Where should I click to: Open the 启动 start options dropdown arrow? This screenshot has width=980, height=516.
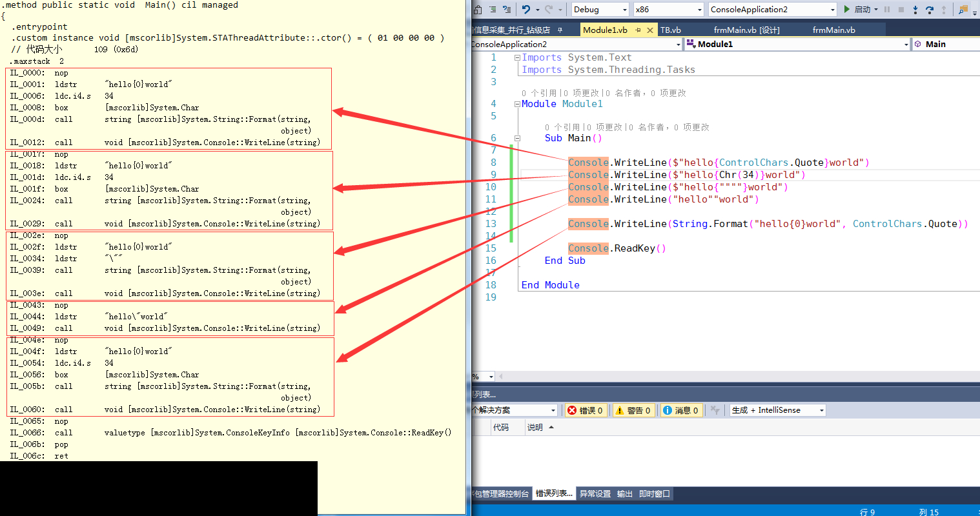coord(876,10)
